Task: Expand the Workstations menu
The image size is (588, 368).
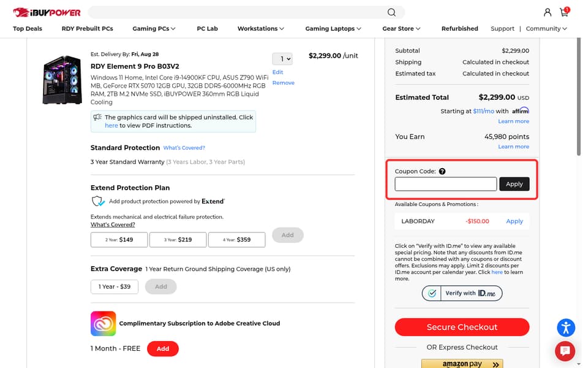Action: coord(261,29)
